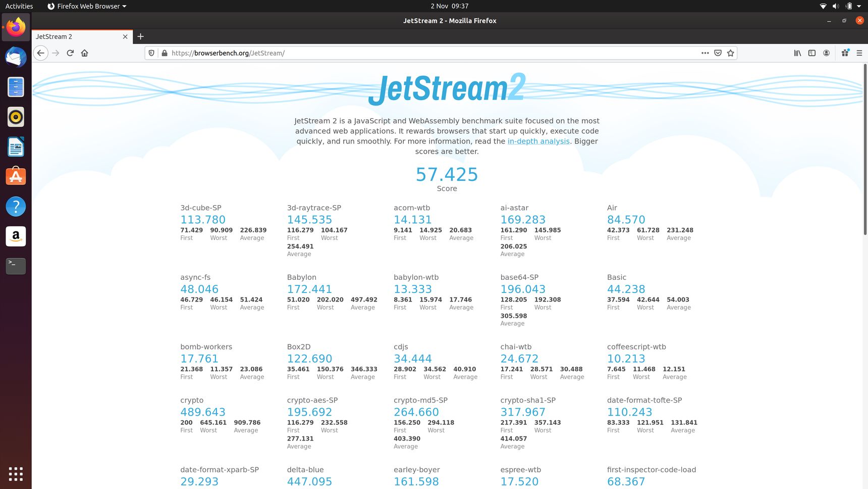Click the Wi-Fi network status icon
Image resolution: width=868 pixels, height=489 pixels.
[x=823, y=6]
